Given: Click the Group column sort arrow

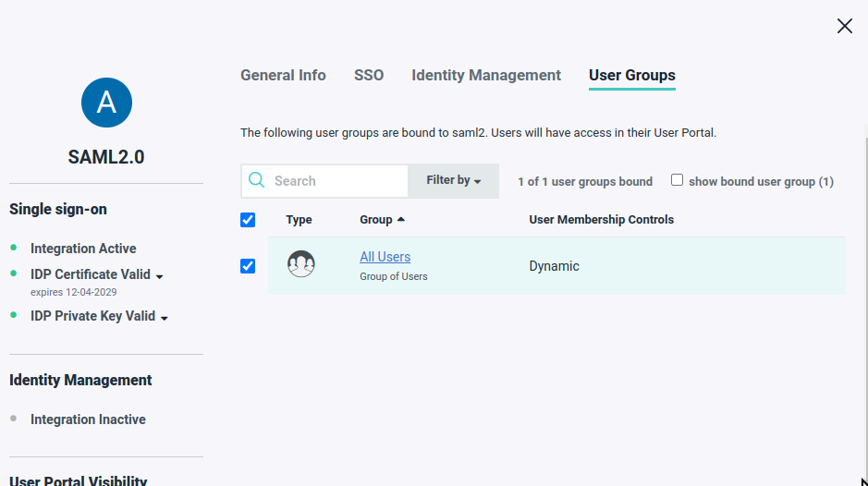Looking at the screenshot, I should click(x=401, y=220).
